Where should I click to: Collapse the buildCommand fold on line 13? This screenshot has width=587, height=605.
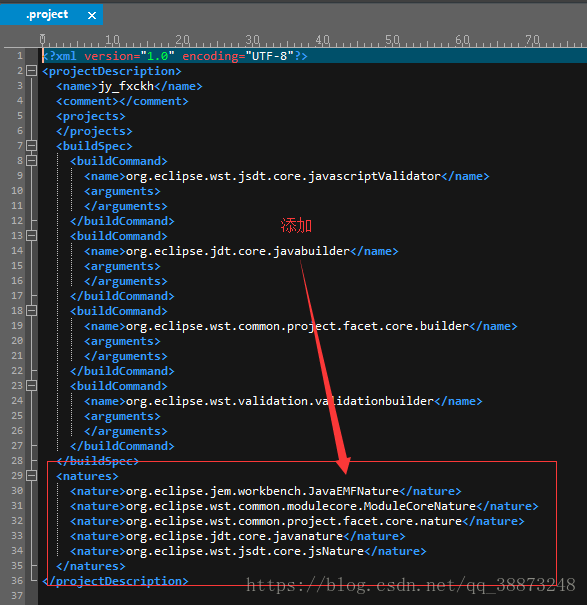pos(31,236)
